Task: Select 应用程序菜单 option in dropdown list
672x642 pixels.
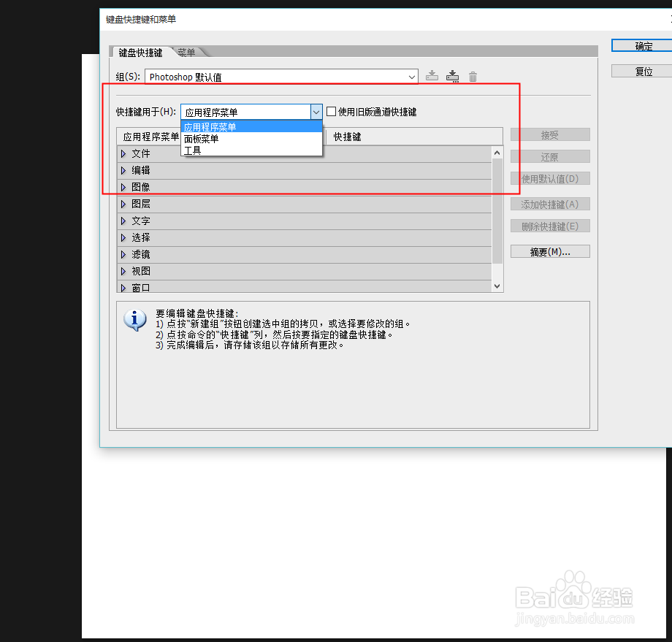Action: [x=251, y=127]
